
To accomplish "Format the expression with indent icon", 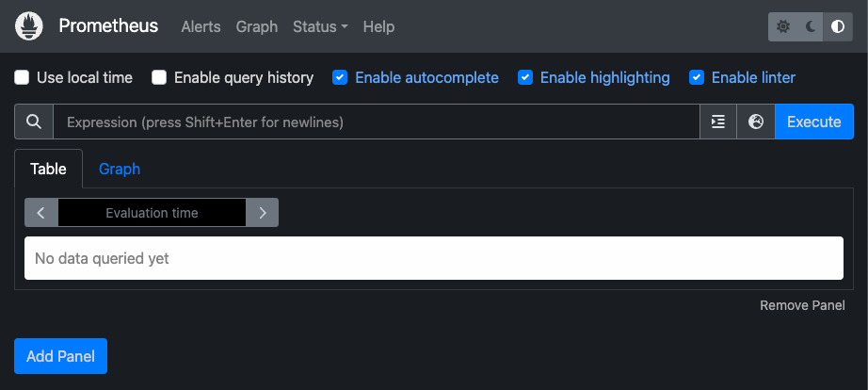I will [x=718, y=122].
